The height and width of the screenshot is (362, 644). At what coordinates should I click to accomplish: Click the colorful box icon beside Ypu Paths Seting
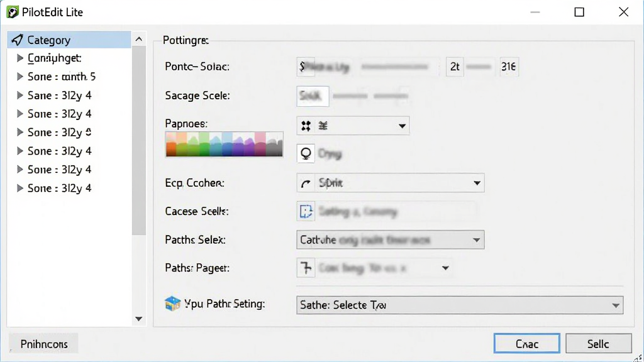172,304
